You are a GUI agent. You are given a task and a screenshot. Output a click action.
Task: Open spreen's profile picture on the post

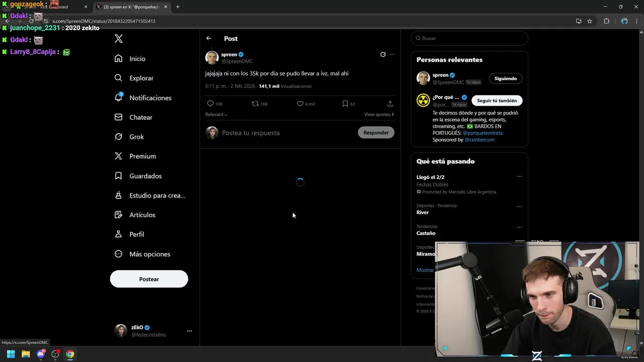(x=212, y=57)
